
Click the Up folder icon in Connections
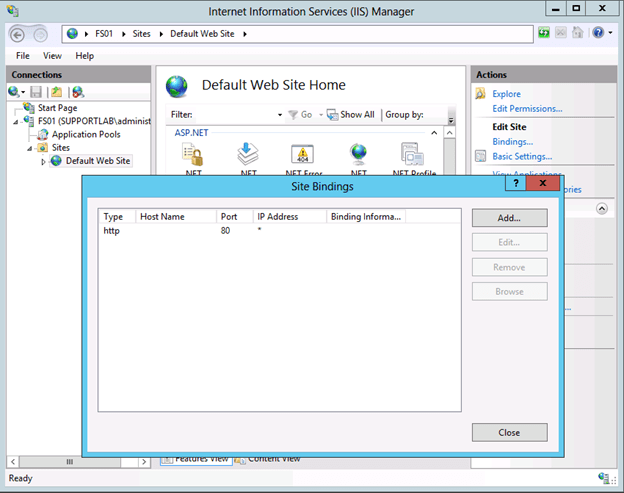pos(57,92)
